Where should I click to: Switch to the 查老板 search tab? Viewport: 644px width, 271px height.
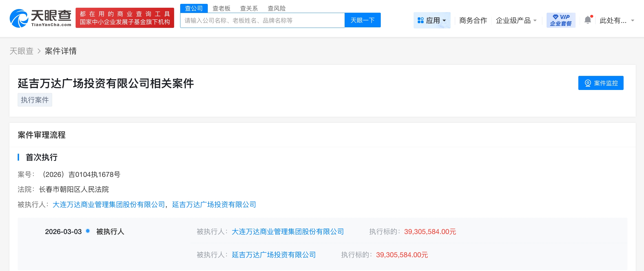coord(221,8)
